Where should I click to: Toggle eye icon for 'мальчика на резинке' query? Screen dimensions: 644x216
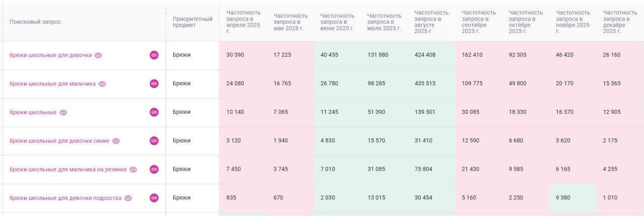click(x=133, y=170)
